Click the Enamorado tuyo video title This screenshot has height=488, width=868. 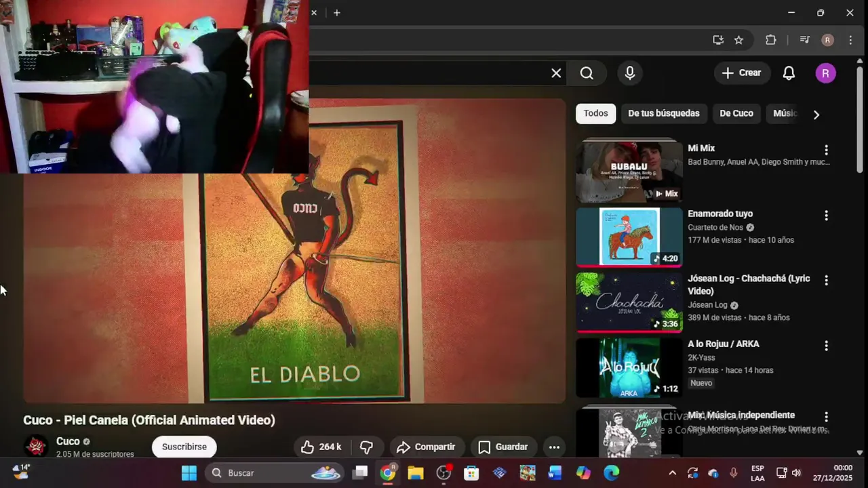(720, 213)
